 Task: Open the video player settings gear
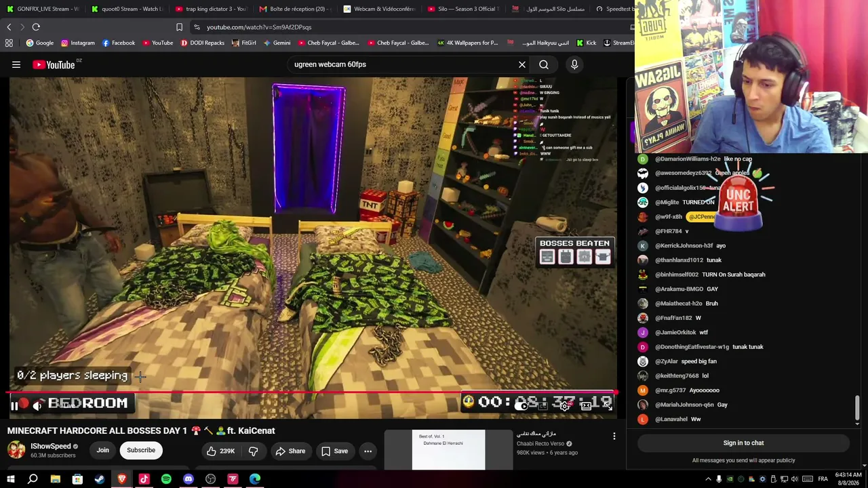pyautogui.click(x=564, y=406)
